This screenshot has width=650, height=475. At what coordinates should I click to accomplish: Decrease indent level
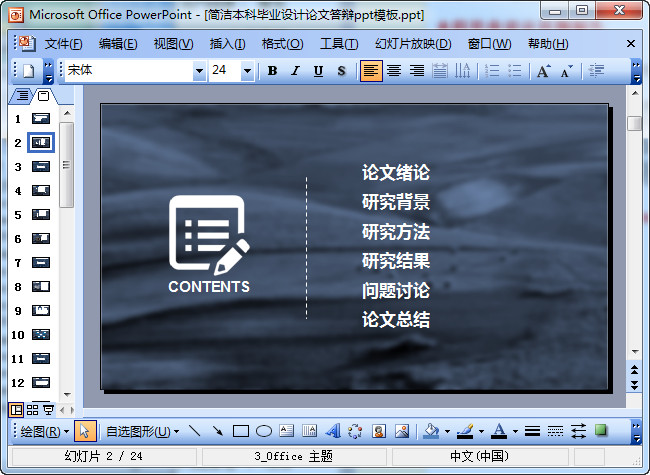[596, 71]
